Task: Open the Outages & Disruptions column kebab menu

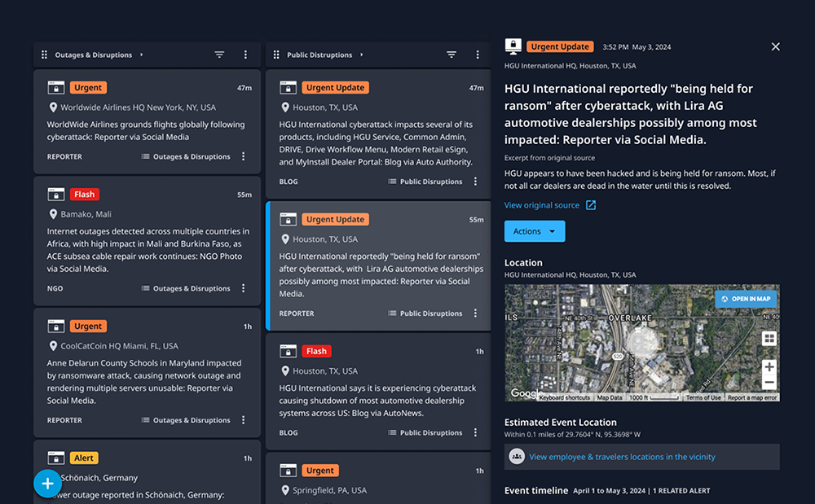Action: click(246, 55)
